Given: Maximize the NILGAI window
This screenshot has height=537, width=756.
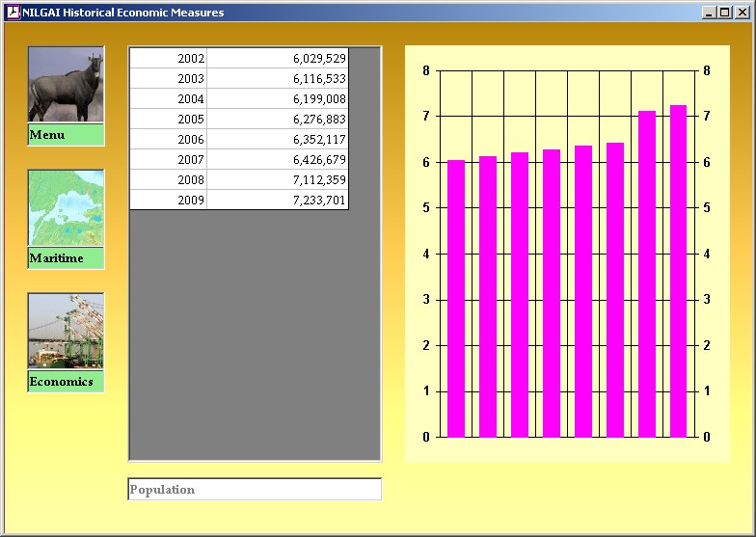Looking at the screenshot, I should coord(725,13).
